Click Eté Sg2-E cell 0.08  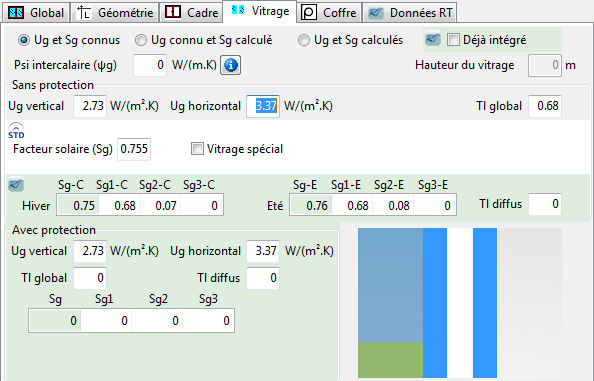[393, 206]
